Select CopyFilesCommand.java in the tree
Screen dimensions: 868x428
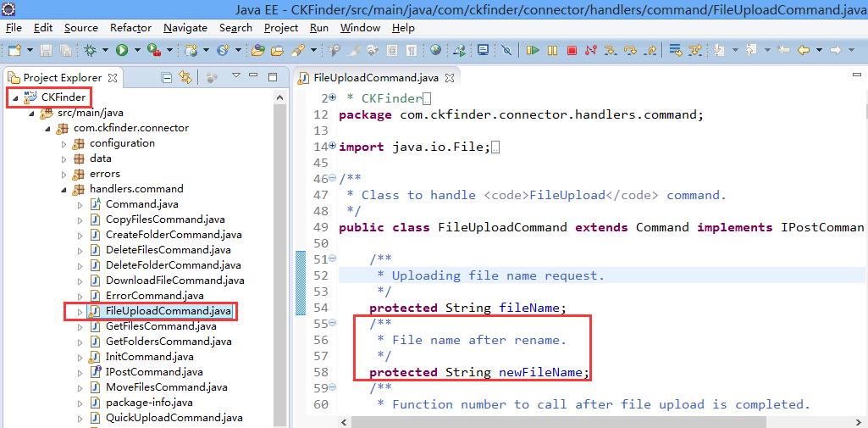point(165,220)
